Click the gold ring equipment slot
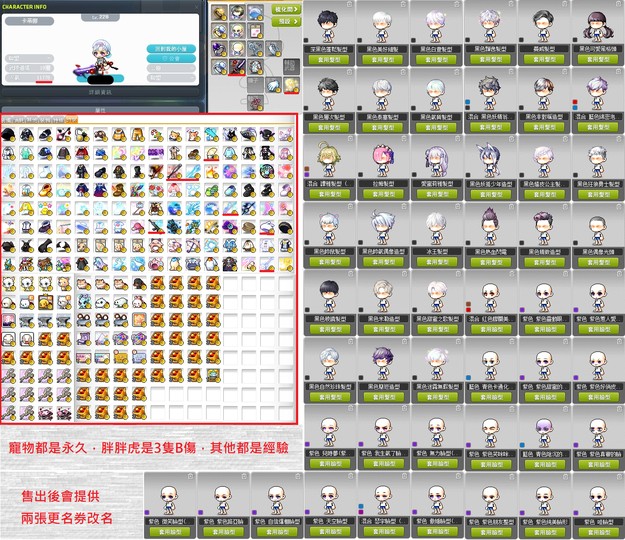Viewport: 625px width, 540px height. tap(219, 12)
